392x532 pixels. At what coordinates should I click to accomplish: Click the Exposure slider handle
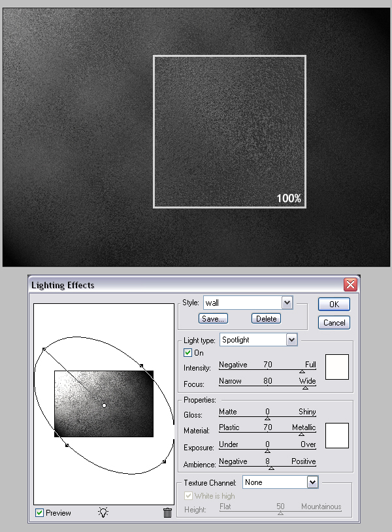[267, 451]
